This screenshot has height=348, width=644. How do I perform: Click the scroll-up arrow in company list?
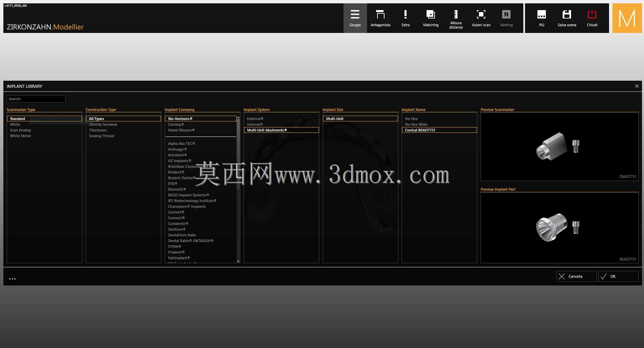238,118
